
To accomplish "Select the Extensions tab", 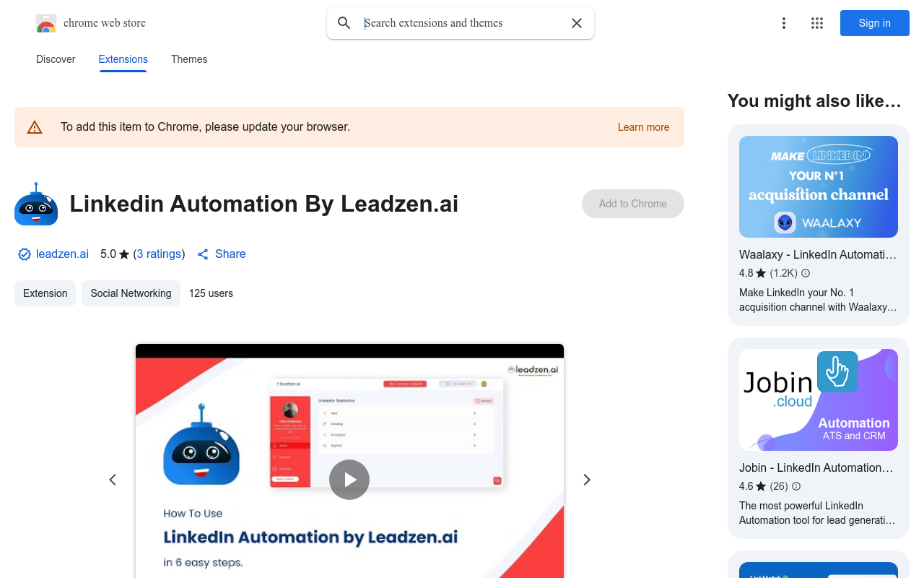I will 123,59.
